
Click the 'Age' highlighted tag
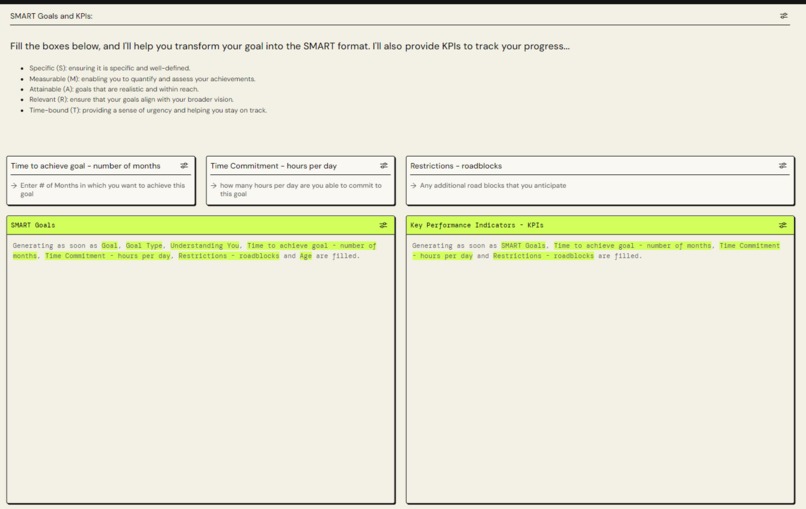click(x=306, y=256)
